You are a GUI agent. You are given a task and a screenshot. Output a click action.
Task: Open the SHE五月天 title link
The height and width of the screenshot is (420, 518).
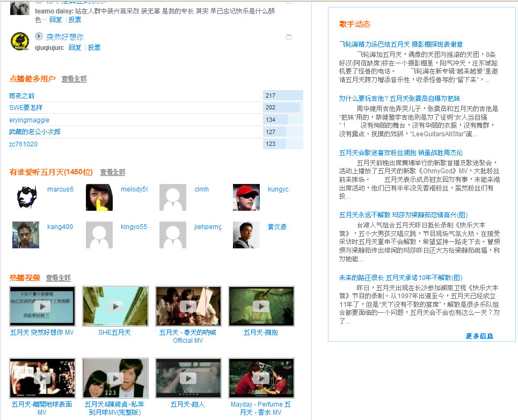(115, 333)
